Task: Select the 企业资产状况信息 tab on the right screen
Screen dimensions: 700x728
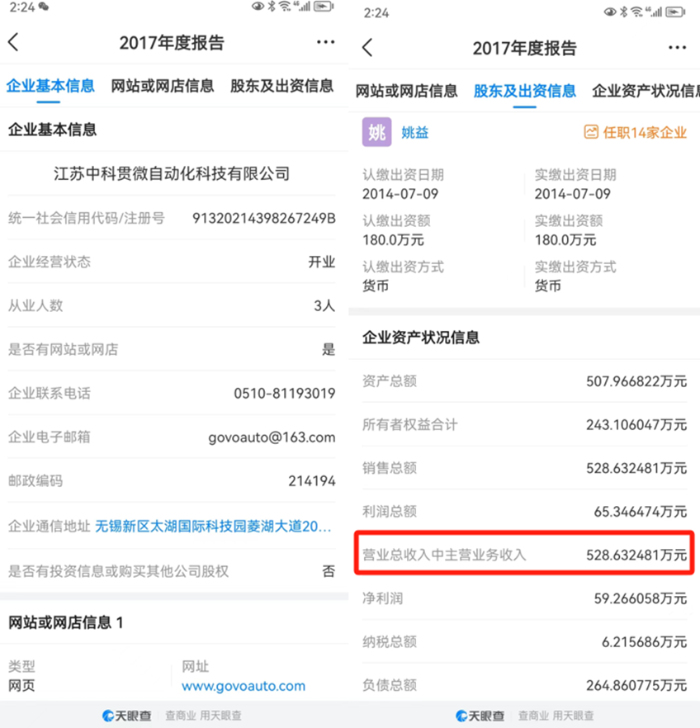Action: pos(646,91)
